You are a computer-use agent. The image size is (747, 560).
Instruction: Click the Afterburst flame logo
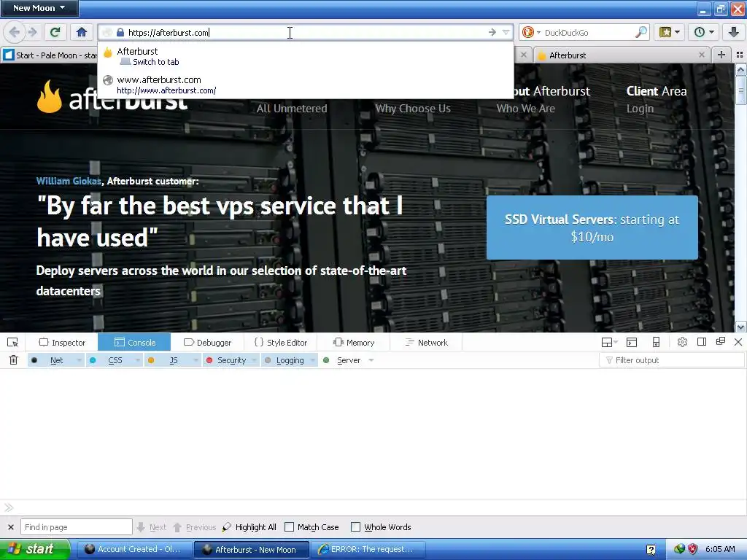(50, 96)
